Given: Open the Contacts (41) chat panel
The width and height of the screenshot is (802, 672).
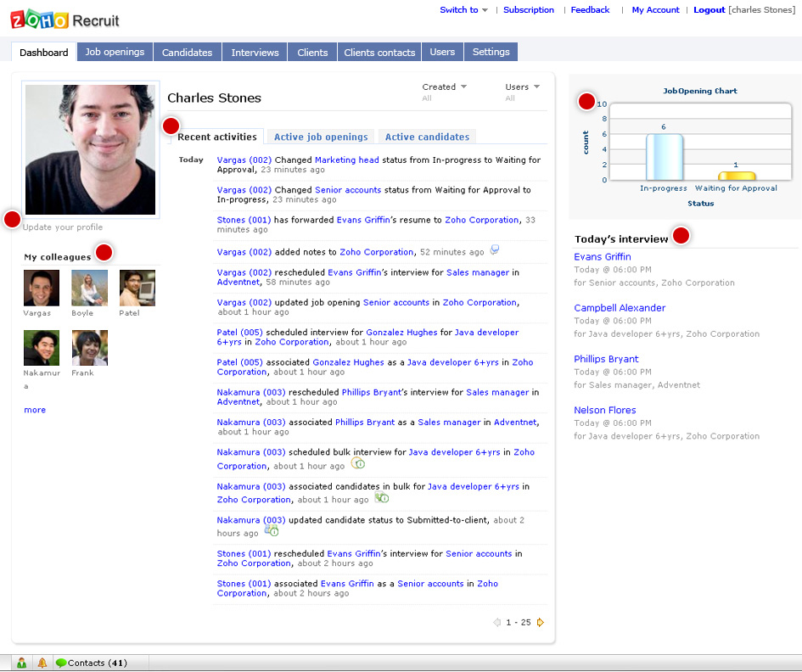Looking at the screenshot, I should [x=92, y=663].
